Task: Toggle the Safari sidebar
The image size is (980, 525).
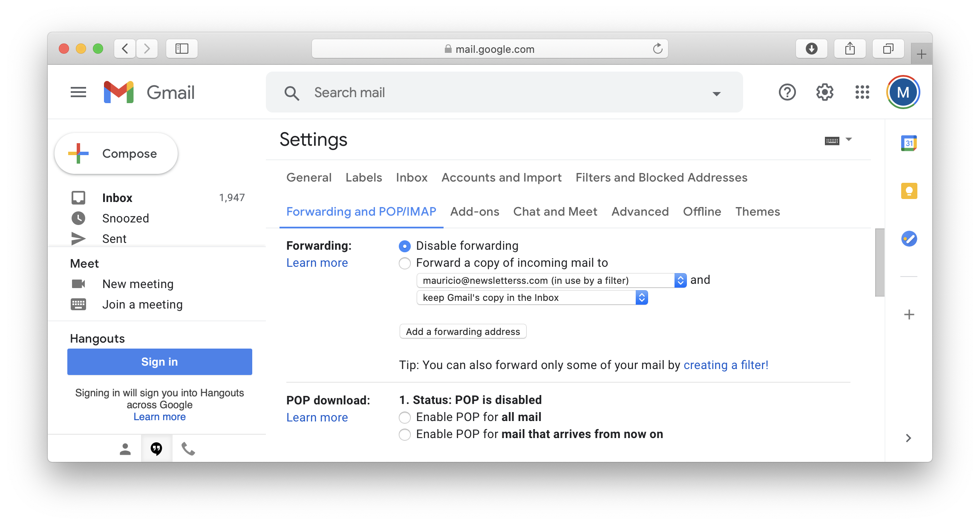Action: [182, 49]
